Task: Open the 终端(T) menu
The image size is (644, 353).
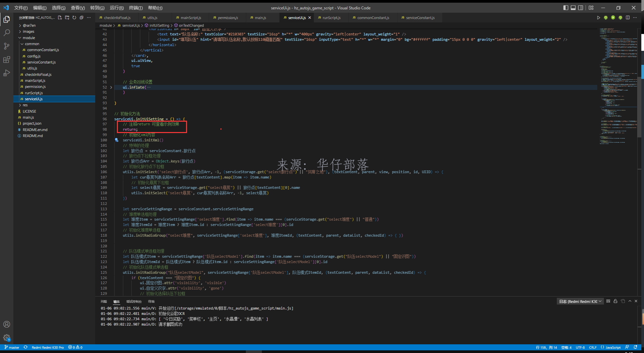Action: (136, 8)
